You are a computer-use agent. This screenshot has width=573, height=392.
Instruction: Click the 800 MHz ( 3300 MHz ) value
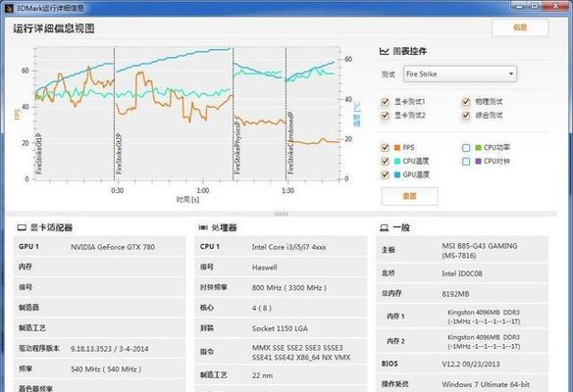tap(289, 288)
